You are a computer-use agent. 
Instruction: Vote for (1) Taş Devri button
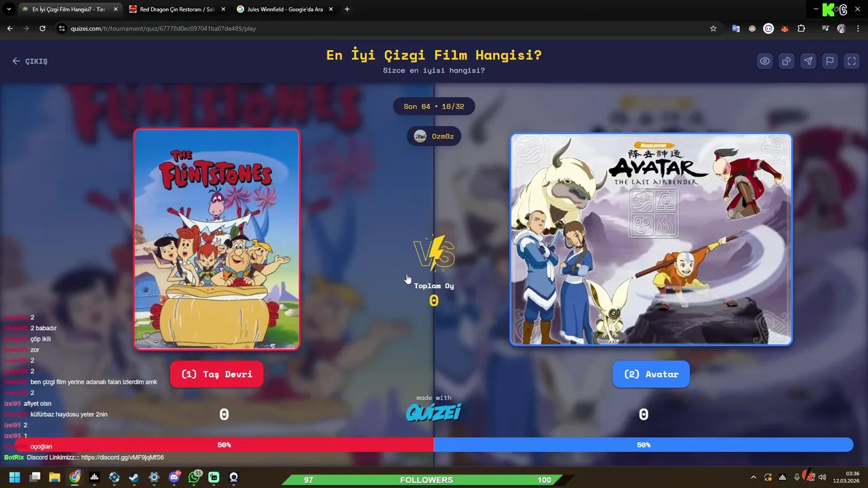point(217,374)
